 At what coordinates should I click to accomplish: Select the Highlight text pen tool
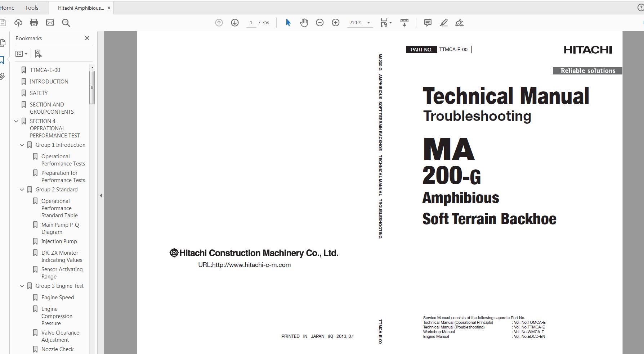[x=444, y=23]
